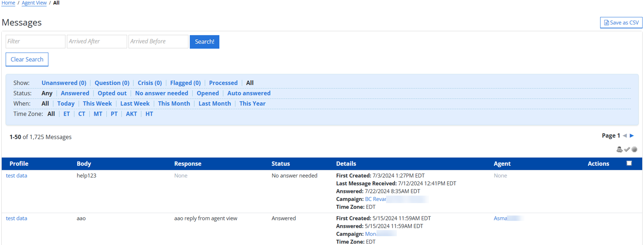Go to next page using blue arrow
Screen dimensions: 644x245
click(632, 136)
